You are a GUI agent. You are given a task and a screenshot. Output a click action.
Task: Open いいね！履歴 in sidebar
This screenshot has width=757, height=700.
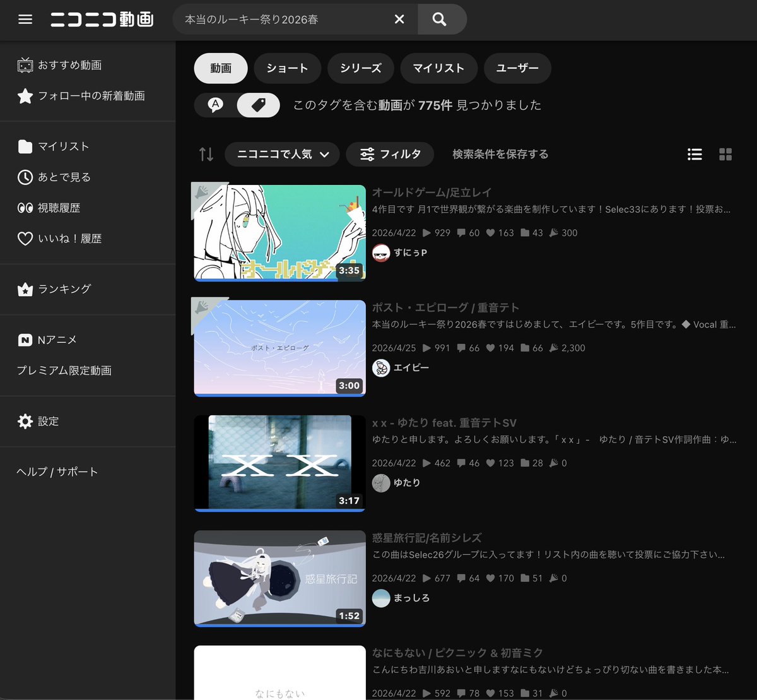tap(60, 239)
